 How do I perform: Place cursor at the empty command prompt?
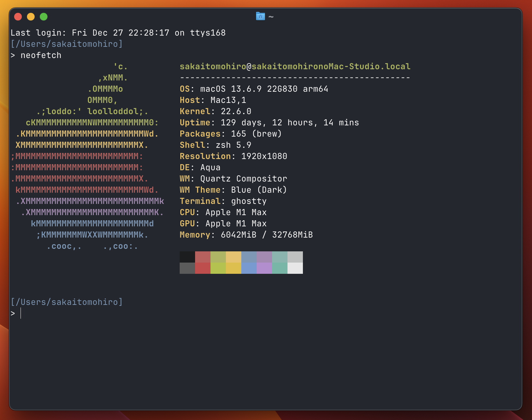[x=21, y=313]
